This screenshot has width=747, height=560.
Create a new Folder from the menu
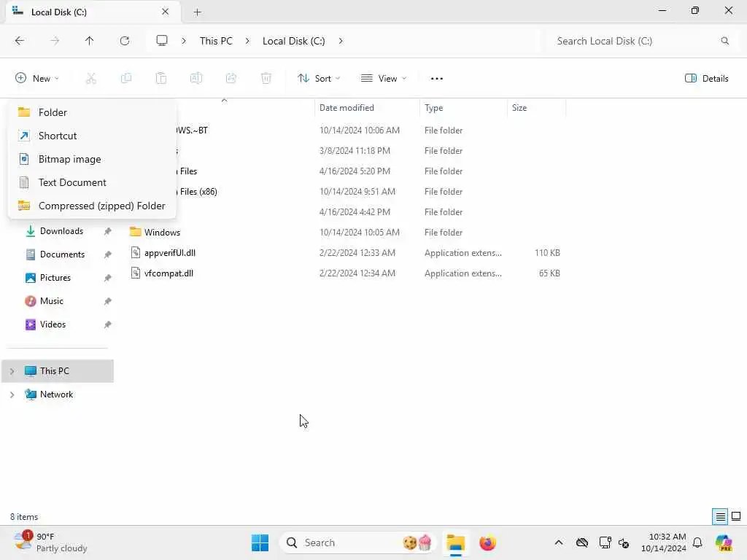click(x=92, y=112)
